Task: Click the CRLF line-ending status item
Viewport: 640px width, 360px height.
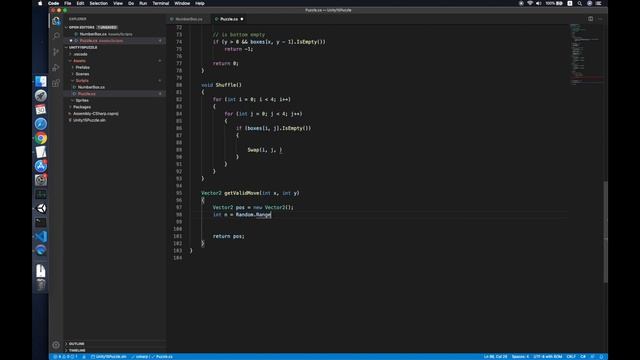Action: (x=571, y=357)
